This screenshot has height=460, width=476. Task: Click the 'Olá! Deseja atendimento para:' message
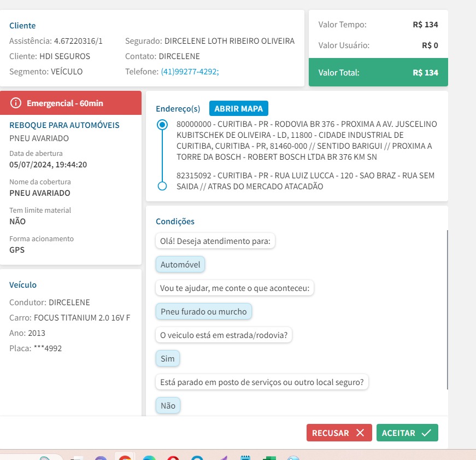pyautogui.click(x=215, y=241)
